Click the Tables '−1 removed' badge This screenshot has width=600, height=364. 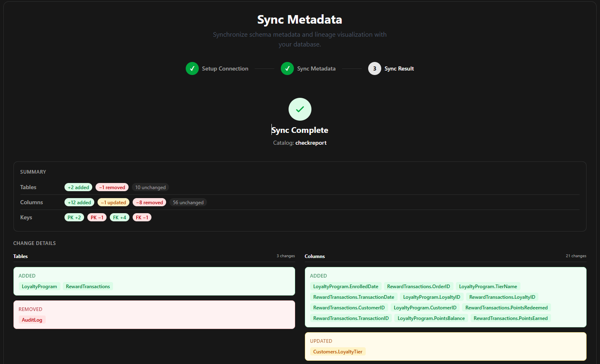pos(112,187)
